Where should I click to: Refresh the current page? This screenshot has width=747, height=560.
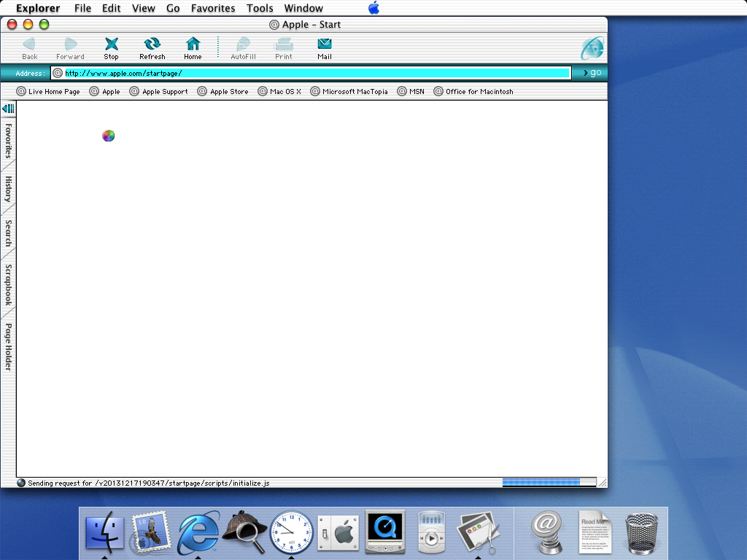152,48
